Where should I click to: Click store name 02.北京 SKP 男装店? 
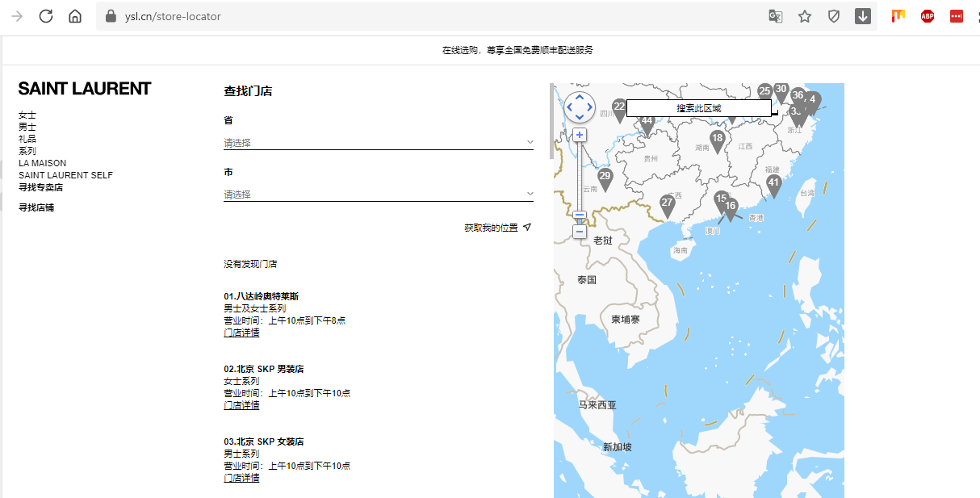tap(264, 369)
